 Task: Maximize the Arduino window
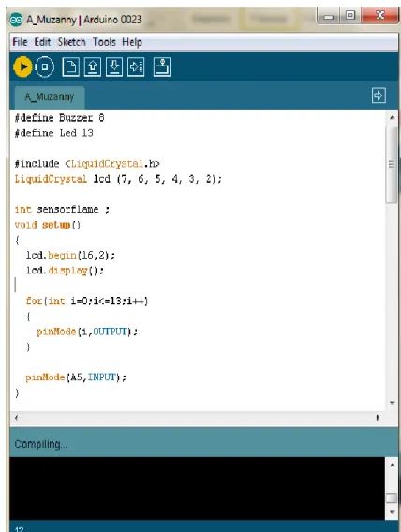(350, 15)
